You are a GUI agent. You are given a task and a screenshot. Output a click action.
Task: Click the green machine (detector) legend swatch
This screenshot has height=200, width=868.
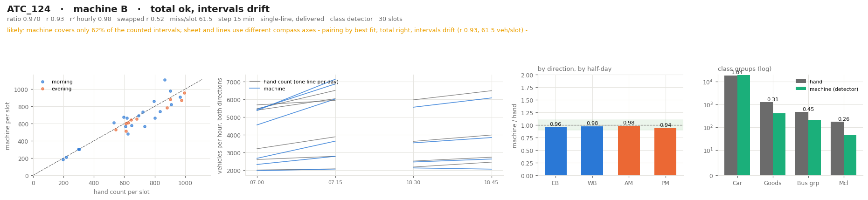[x=801, y=89]
